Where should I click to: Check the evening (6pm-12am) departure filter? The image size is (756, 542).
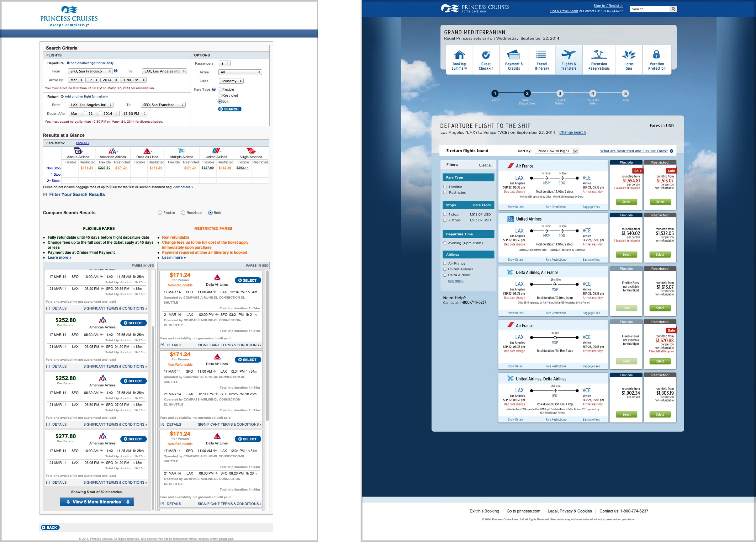[445, 243]
